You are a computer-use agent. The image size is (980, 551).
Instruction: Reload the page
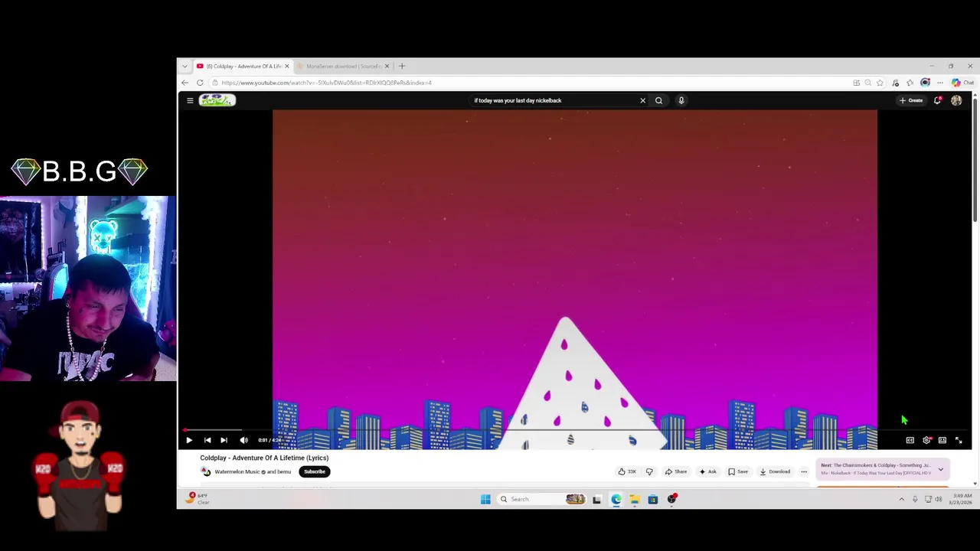(200, 83)
